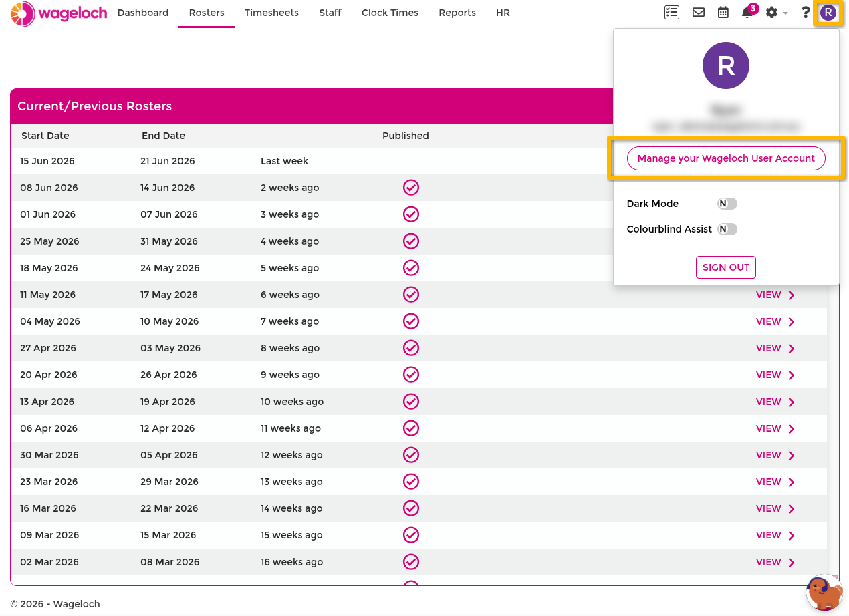
Task: Click published checkmark for 11 May 2026
Action: coord(411,295)
